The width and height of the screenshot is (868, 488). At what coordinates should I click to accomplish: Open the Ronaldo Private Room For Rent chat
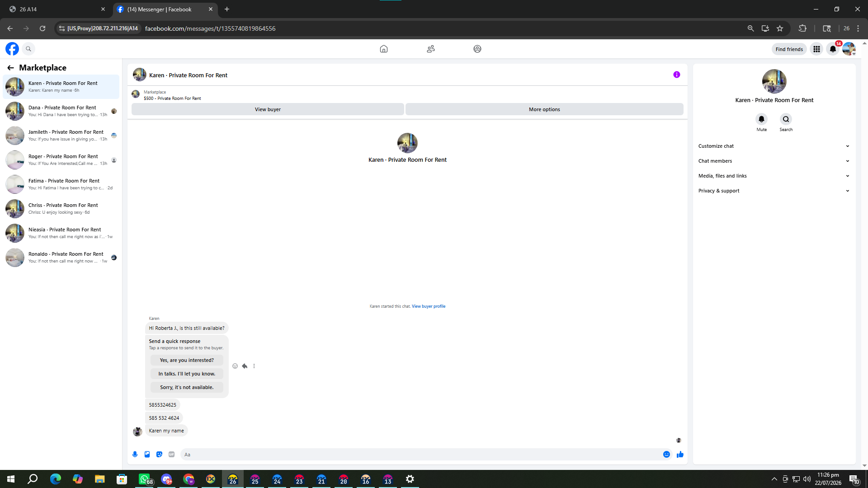[61, 258]
